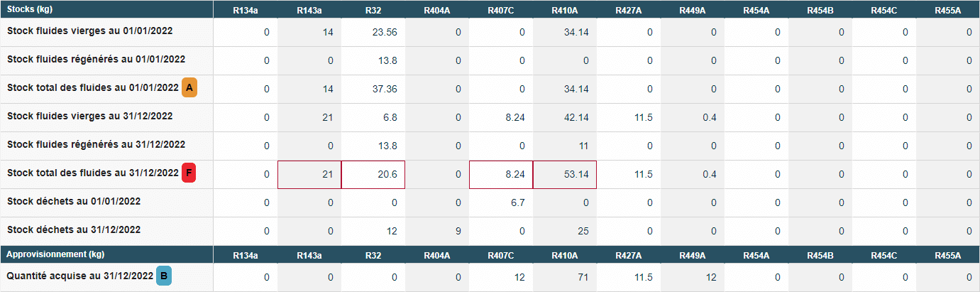The height and width of the screenshot is (292, 980).
Task: Click R410A acquired quantity cell showing 71
Action: point(565,277)
